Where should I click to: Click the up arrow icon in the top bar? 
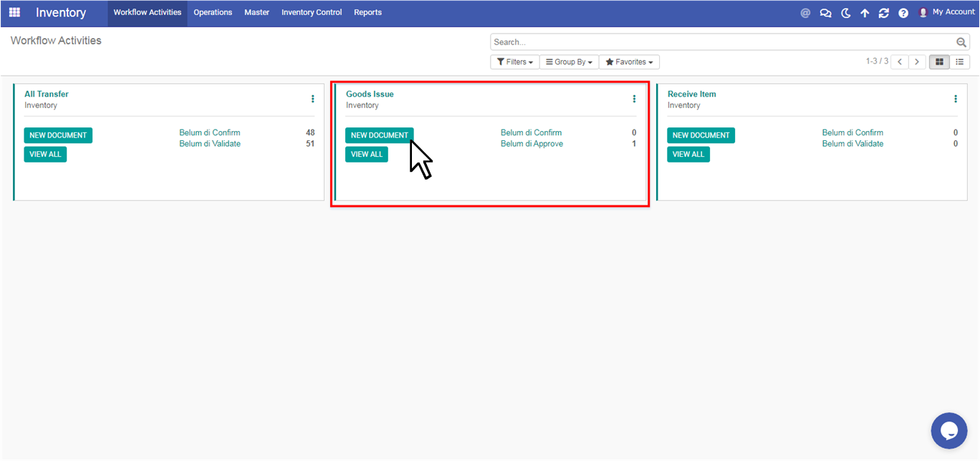[x=865, y=13]
